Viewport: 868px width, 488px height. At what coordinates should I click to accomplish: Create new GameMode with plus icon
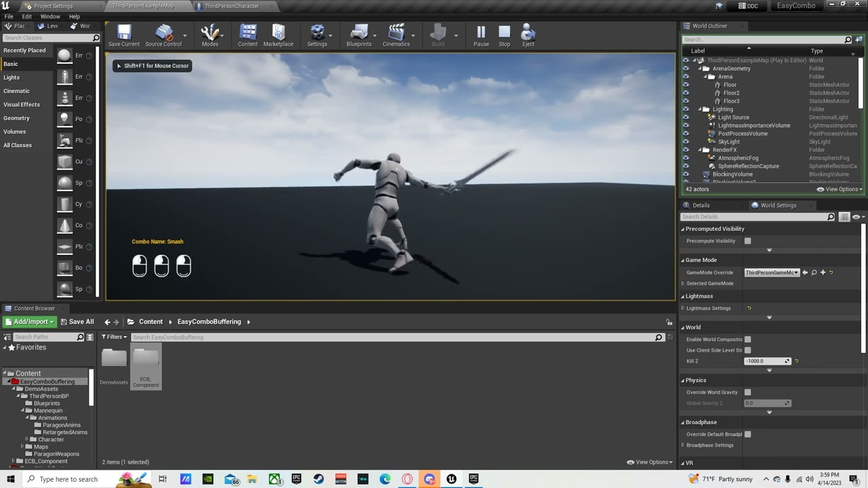[823, 272]
